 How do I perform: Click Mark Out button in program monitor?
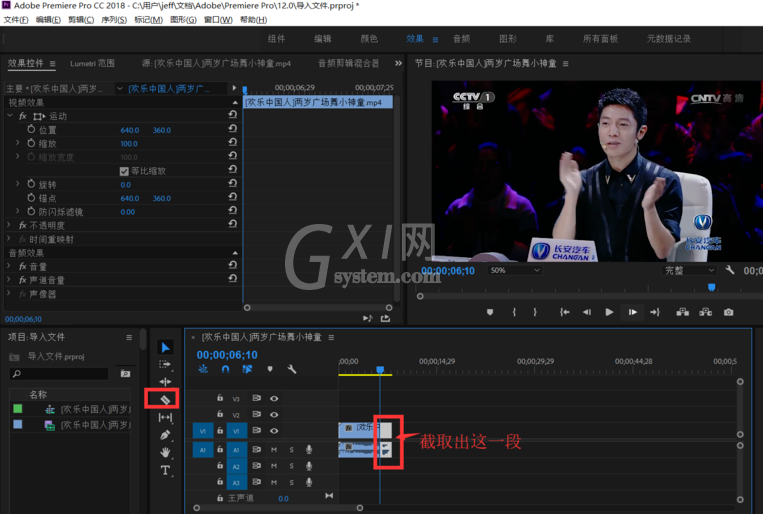[535, 312]
